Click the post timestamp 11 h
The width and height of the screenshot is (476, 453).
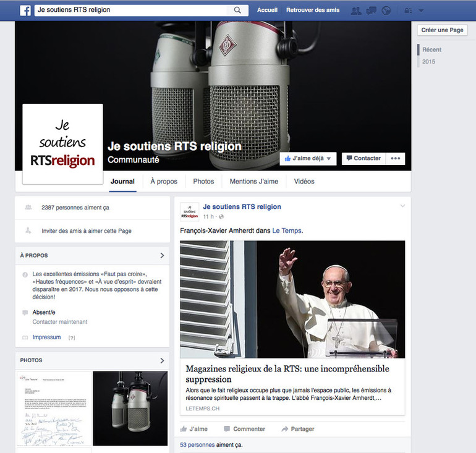point(208,217)
